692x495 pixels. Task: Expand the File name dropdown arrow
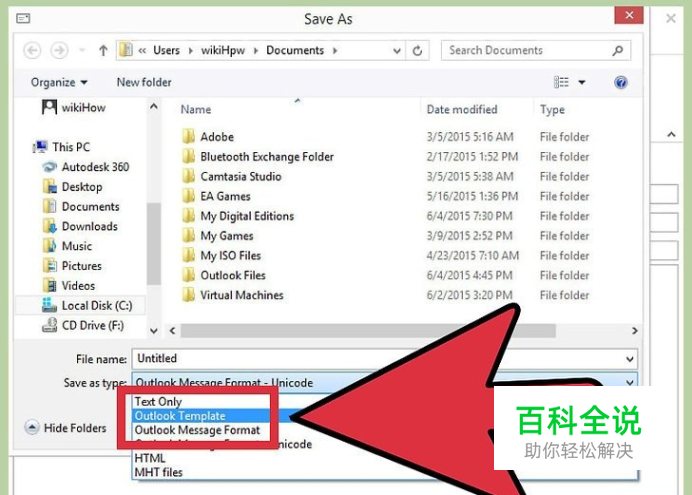(630, 359)
